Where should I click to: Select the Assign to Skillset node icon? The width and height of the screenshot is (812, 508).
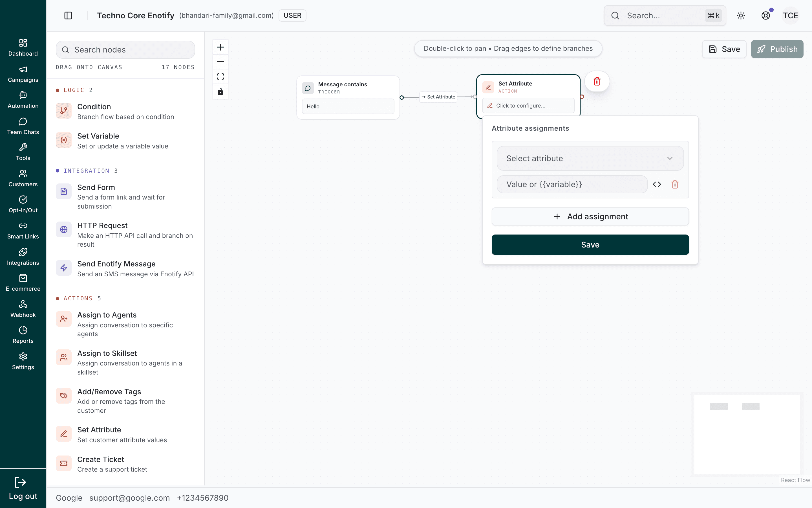64,358
